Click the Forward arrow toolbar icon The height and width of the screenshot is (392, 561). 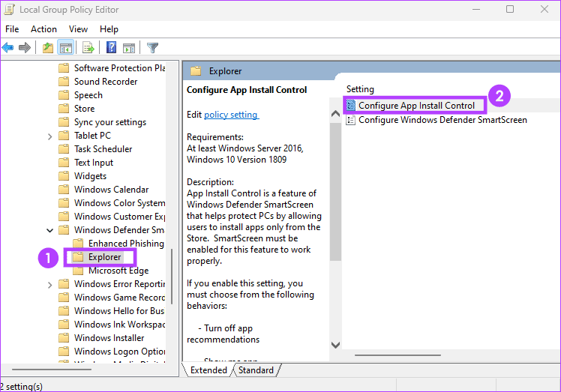25,48
